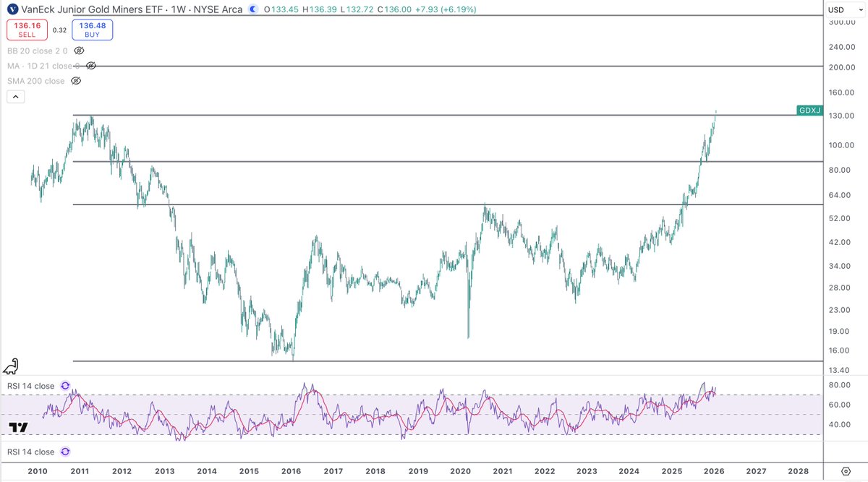The image size is (868, 482).
Task: Click the GDXJ price label on the scale
Action: click(809, 111)
